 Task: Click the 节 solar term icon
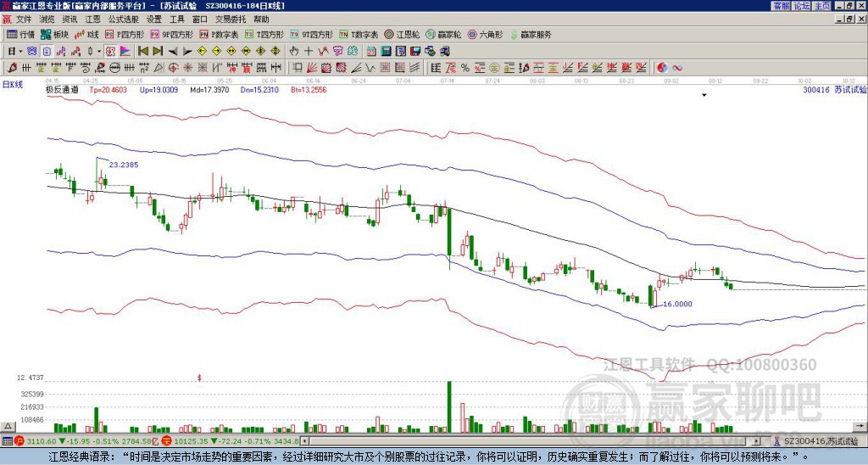click(x=337, y=52)
